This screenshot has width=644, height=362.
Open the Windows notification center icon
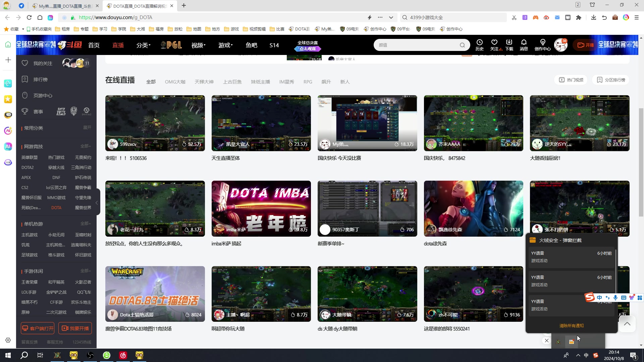click(633, 356)
